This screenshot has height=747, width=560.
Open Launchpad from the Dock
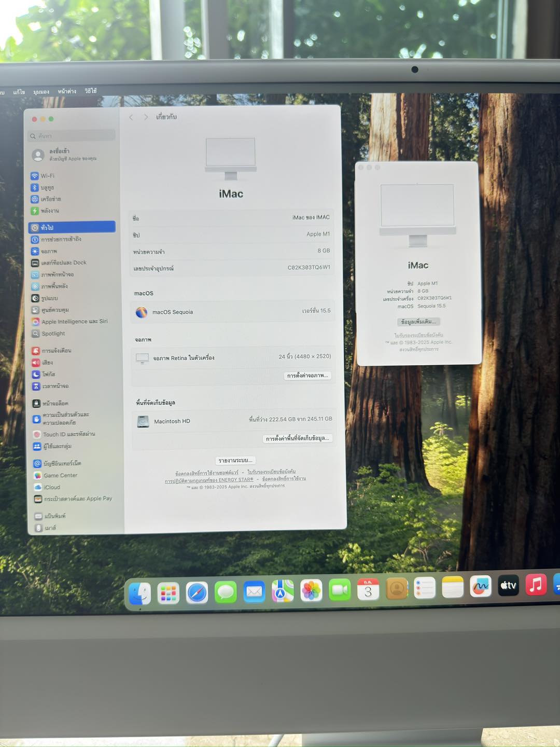pyautogui.click(x=168, y=593)
